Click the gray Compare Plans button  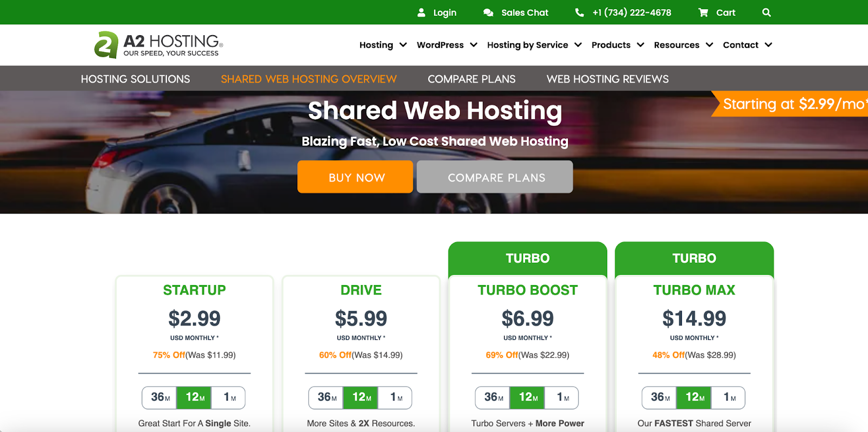tap(495, 177)
